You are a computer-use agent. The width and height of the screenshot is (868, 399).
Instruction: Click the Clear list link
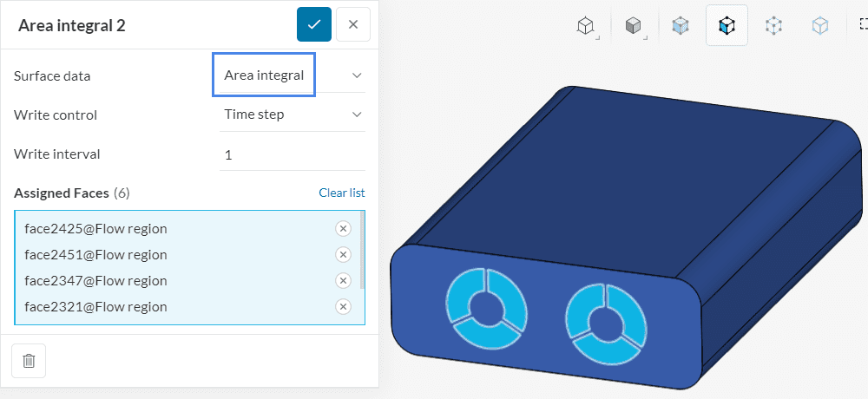[341, 193]
